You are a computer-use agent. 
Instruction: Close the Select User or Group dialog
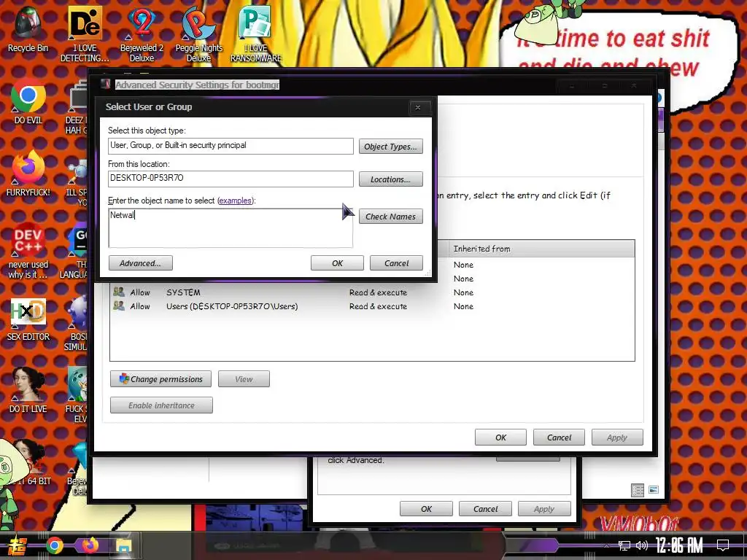[x=418, y=108]
